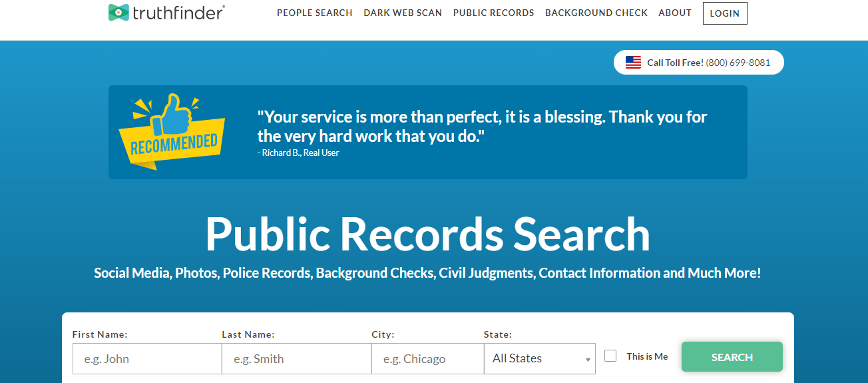Screen dimensions: 868x383
Task: Check the This is Me checkbox
Action: point(610,356)
